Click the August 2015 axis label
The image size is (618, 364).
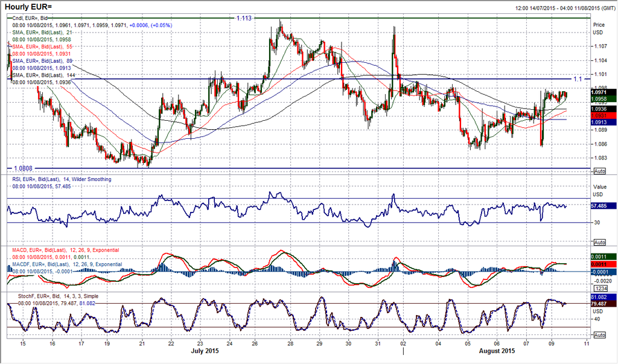[x=497, y=351]
